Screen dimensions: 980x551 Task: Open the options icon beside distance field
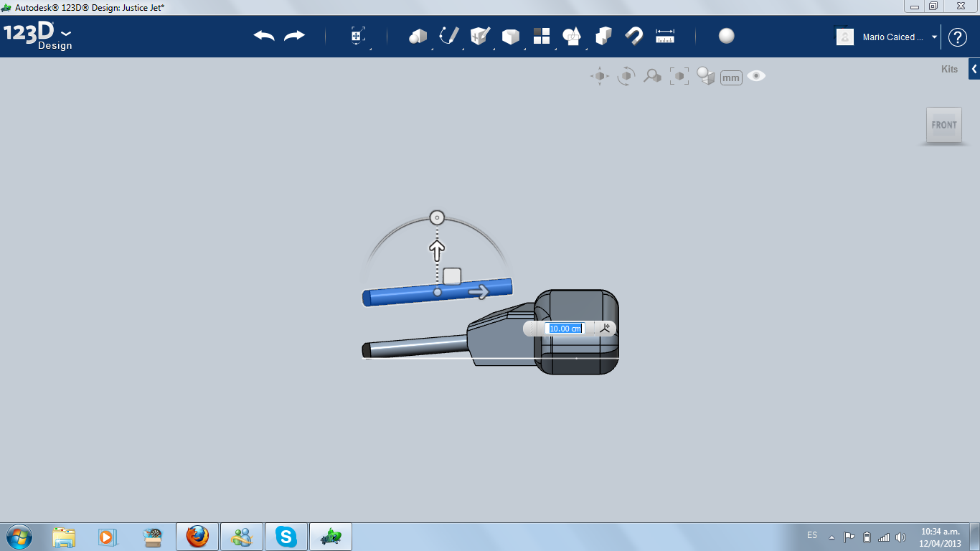click(605, 328)
